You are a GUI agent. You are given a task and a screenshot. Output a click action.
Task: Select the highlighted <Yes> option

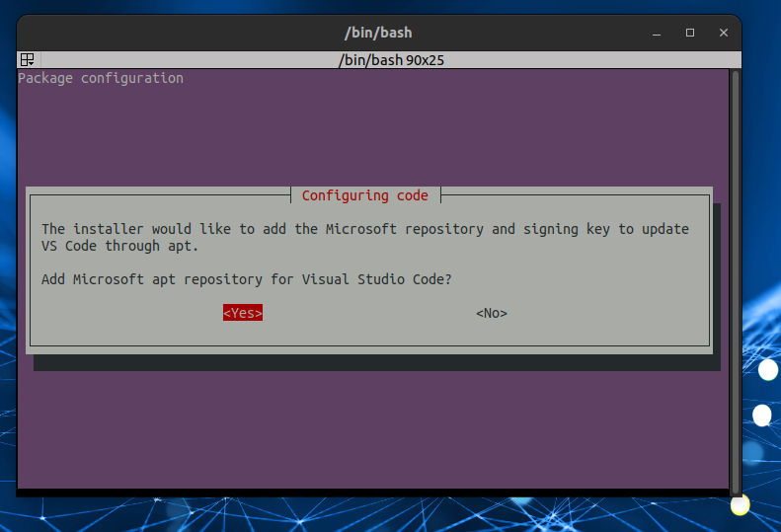242,313
